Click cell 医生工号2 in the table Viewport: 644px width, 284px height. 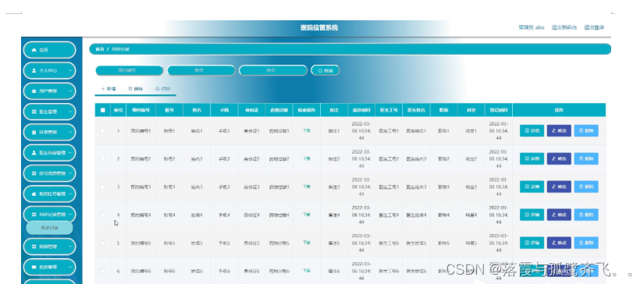[x=389, y=159]
